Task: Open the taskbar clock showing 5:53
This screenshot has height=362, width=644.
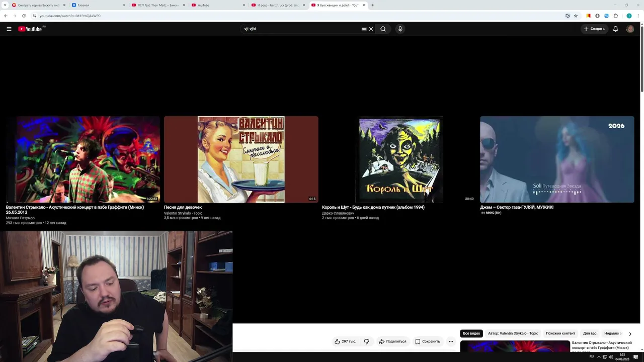Action: (622, 357)
